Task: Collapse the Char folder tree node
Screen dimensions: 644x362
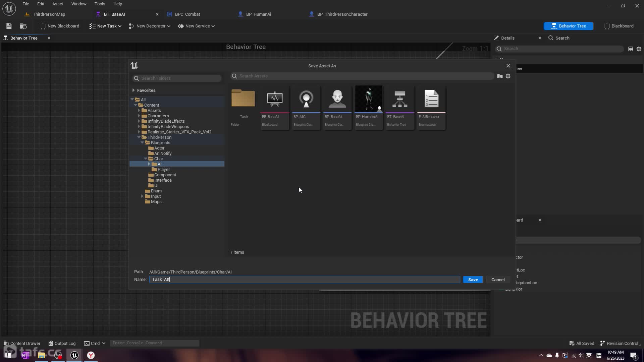Action: tap(146, 159)
